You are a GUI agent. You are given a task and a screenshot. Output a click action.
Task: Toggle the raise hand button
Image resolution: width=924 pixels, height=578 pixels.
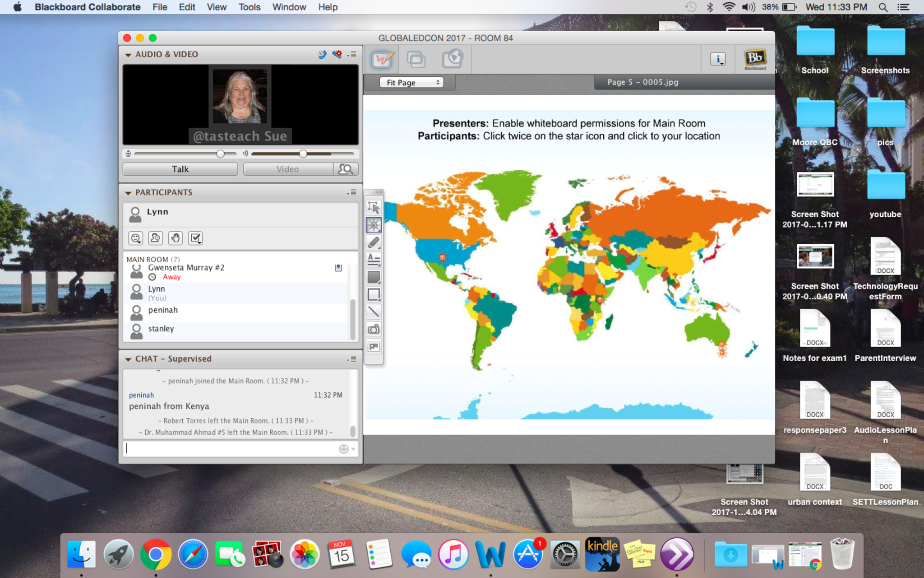[176, 238]
